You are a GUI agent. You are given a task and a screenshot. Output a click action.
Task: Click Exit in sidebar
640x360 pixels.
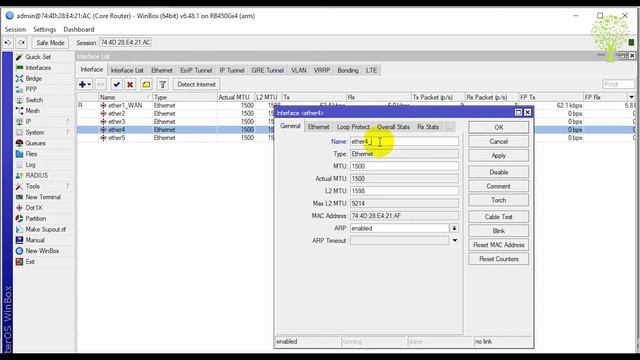[30, 262]
